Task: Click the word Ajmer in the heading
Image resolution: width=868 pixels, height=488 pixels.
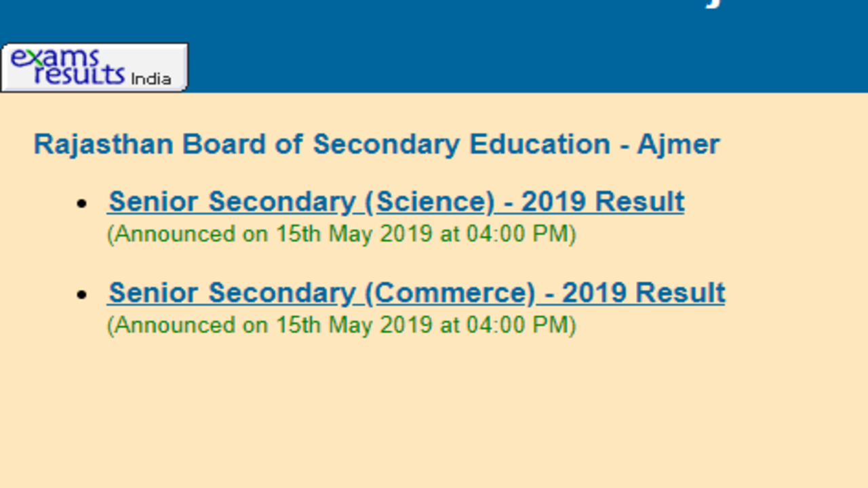Action: (x=677, y=144)
